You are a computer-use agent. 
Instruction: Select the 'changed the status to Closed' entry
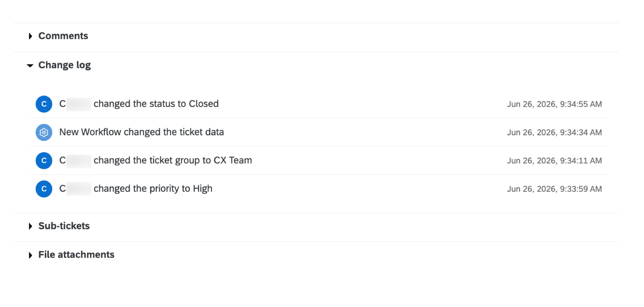(156, 104)
